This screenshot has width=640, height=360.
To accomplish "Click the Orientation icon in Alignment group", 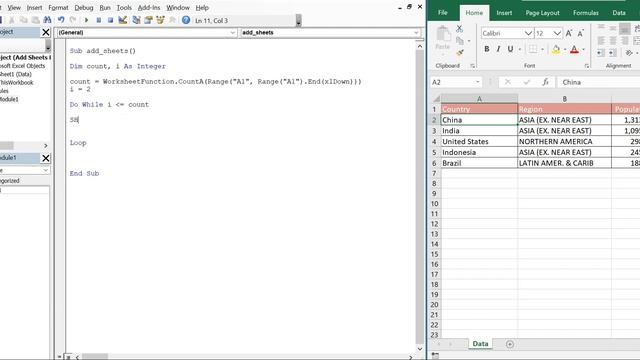I will 629,53.
